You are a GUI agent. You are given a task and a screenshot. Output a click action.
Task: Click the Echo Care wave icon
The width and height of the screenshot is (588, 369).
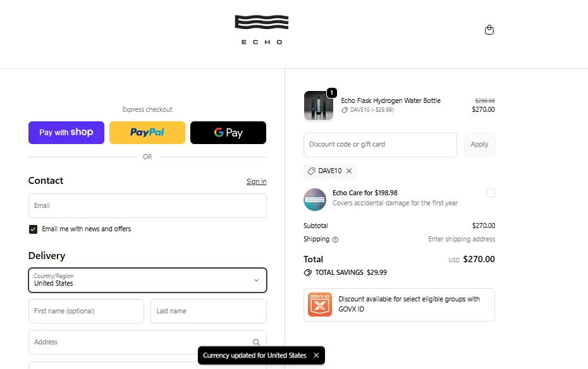315,199
